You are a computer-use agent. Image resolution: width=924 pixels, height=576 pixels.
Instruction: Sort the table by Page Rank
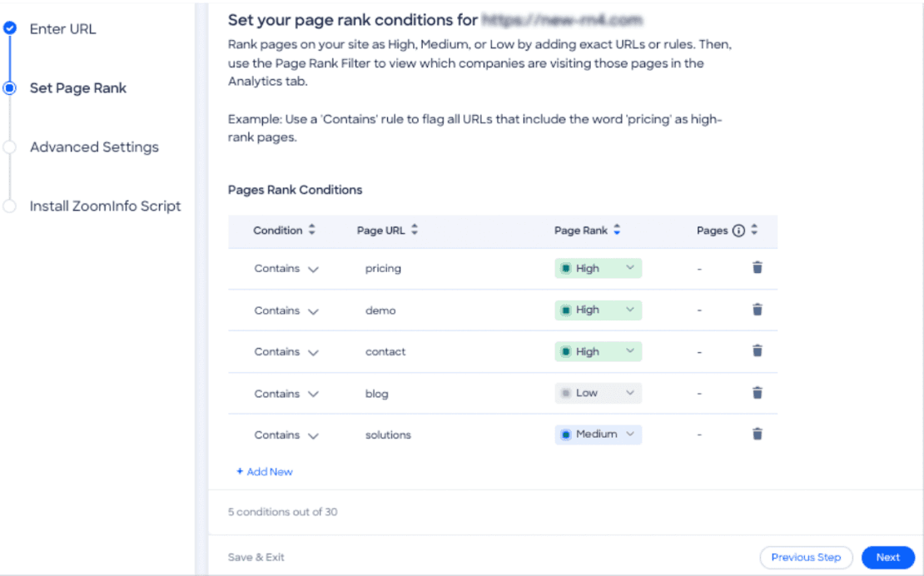615,231
